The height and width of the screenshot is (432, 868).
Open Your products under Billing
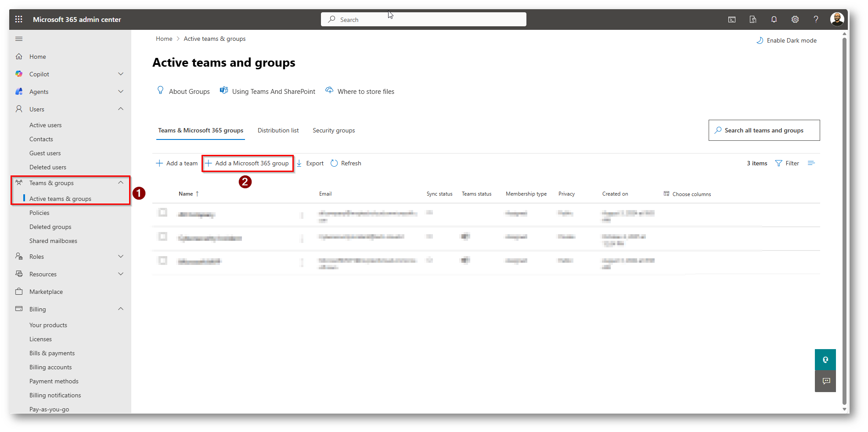[x=48, y=325]
